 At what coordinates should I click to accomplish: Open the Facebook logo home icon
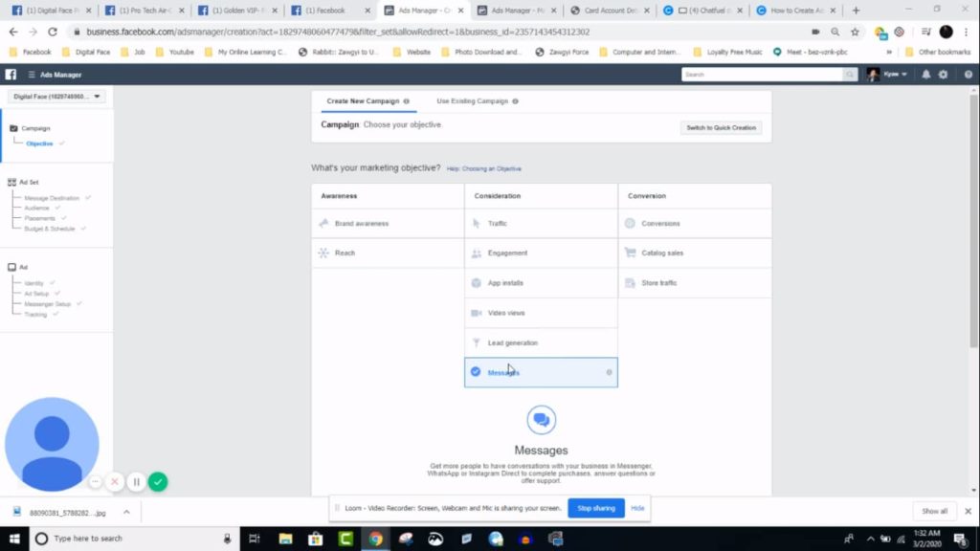pos(11,75)
